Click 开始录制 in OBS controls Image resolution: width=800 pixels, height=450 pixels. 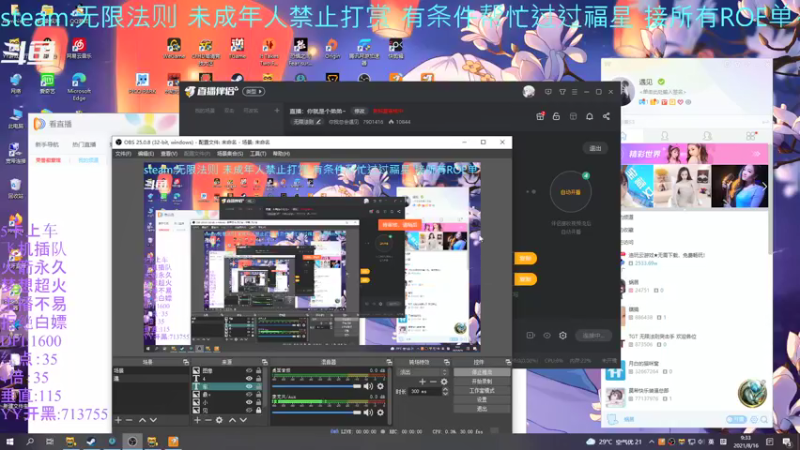pos(482,381)
